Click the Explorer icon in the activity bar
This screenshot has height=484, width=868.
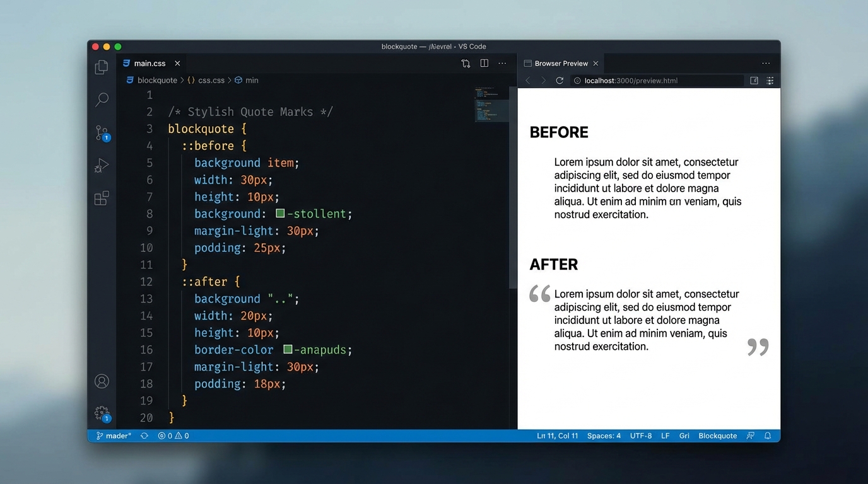coord(102,67)
